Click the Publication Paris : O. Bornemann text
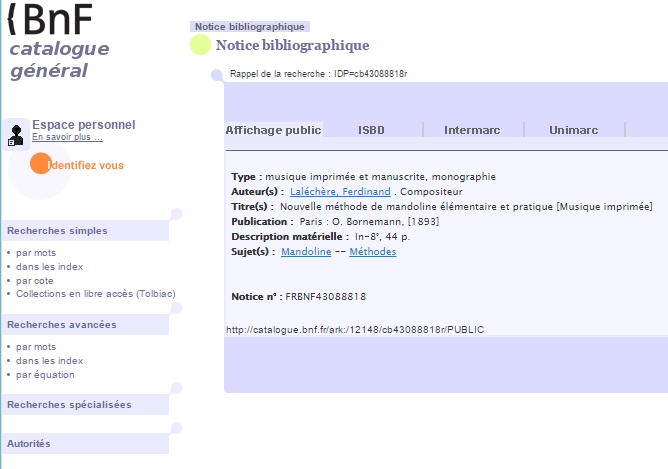This screenshot has width=668, height=469. pos(335,222)
